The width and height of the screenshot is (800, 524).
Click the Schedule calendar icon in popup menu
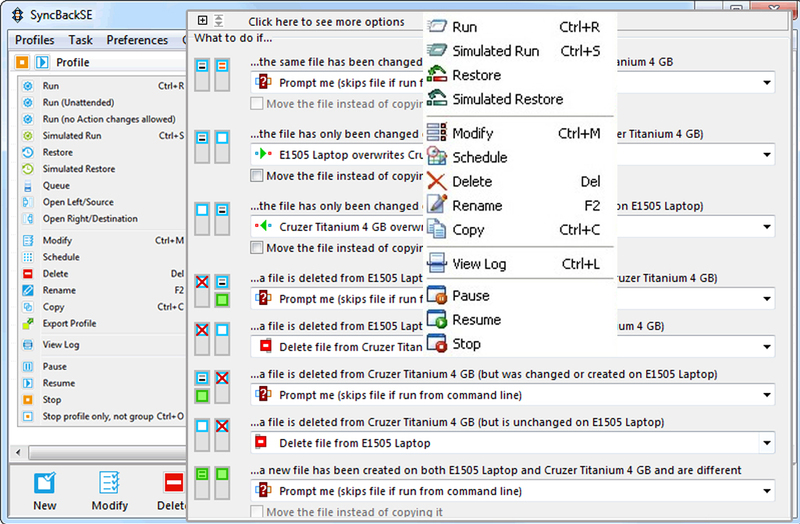pyautogui.click(x=437, y=157)
